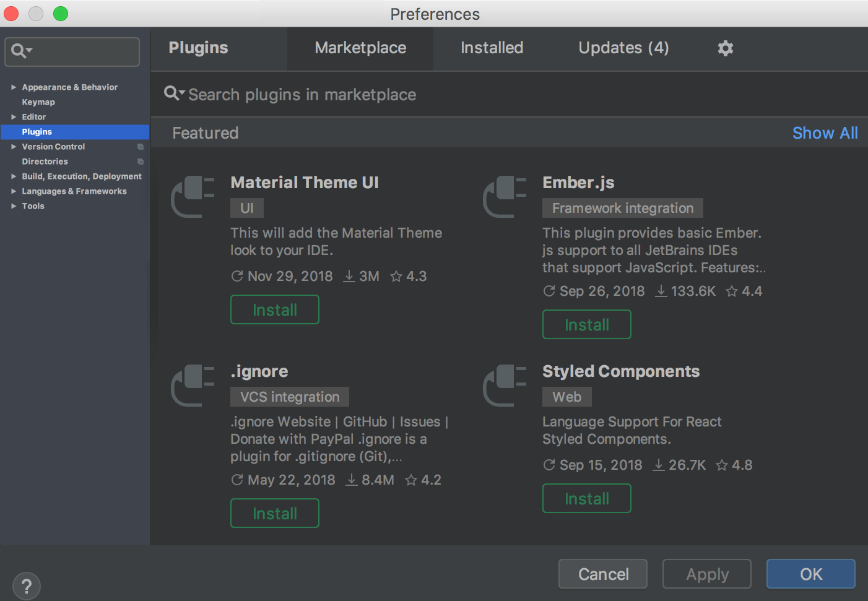This screenshot has width=868, height=601.
Task: Click the Styled Components plugin icon
Action: tap(505, 386)
